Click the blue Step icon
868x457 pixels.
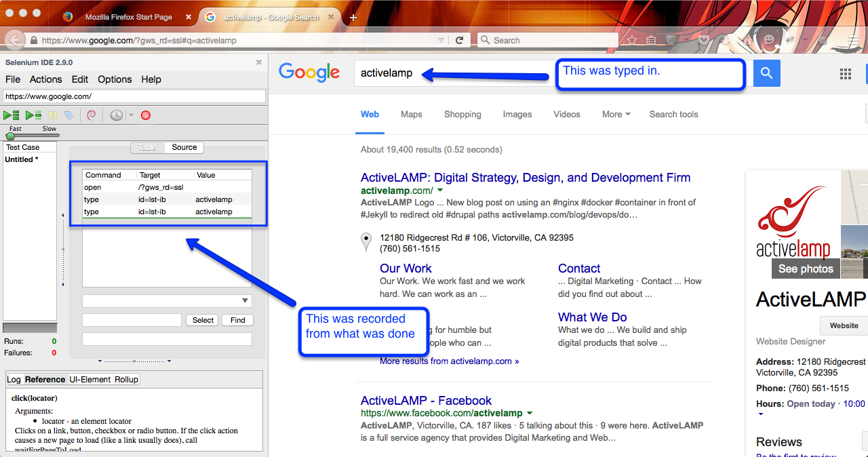[68, 116]
